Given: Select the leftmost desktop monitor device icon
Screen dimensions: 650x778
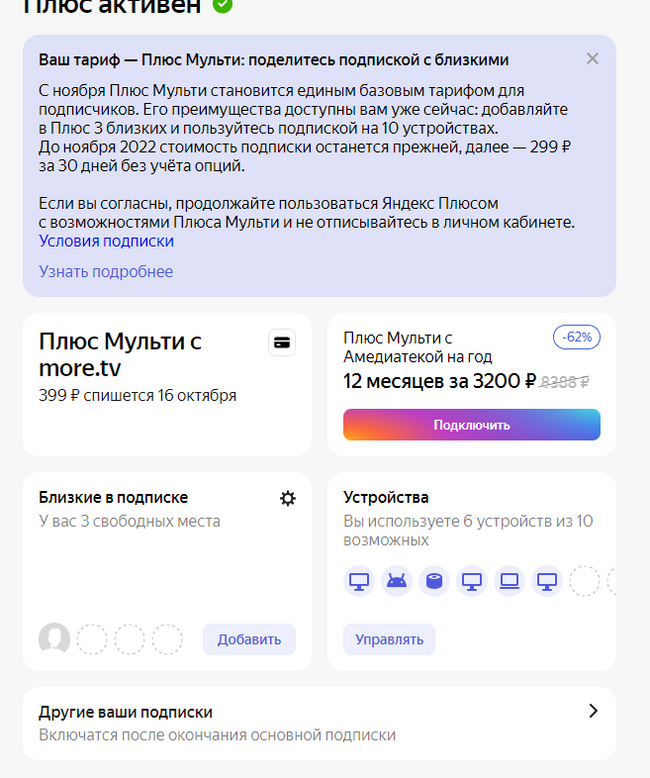Looking at the screenshot, I should pyautogui.click(x=359, y=581).
